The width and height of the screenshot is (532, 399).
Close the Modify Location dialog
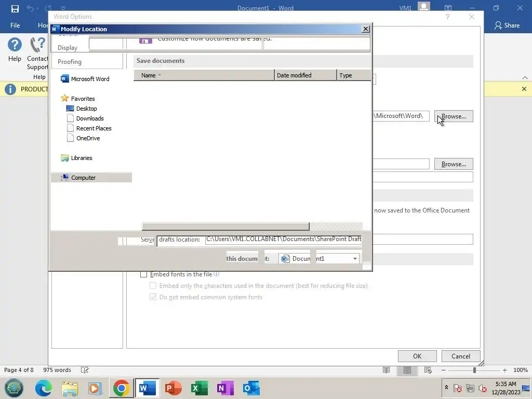coord(365,29)
